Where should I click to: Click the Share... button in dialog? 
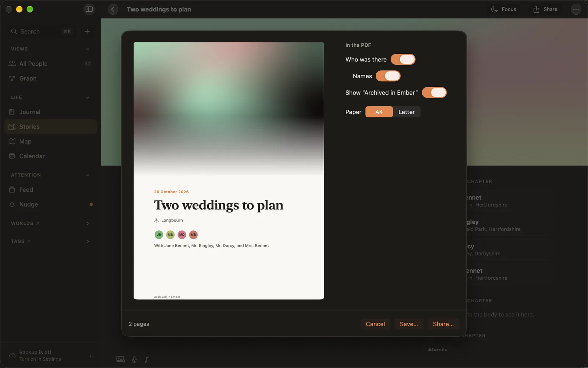(x=443, y=324)
